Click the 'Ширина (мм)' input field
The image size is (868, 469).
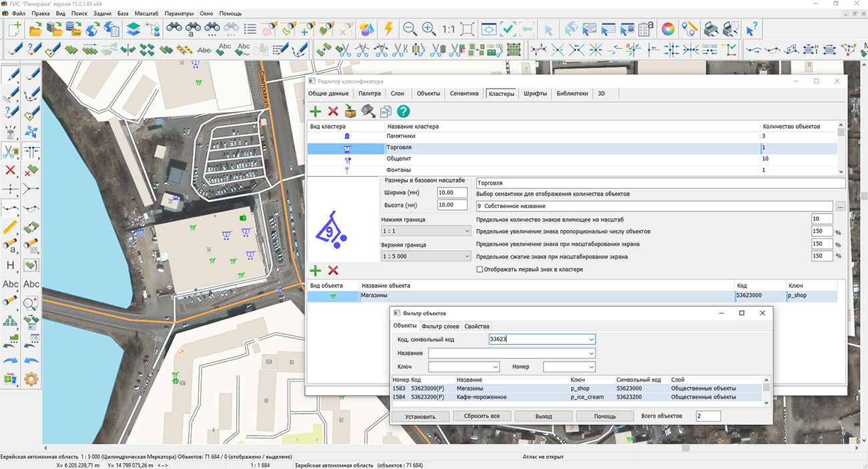pos(452,193)
